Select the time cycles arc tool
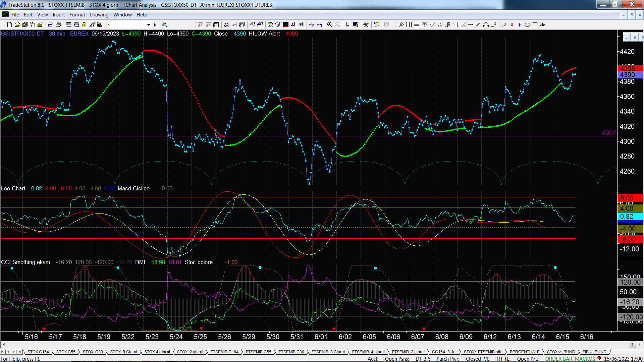Image resolution: width=644 pixels, height=362 pixels. click(x=486, y=25)
